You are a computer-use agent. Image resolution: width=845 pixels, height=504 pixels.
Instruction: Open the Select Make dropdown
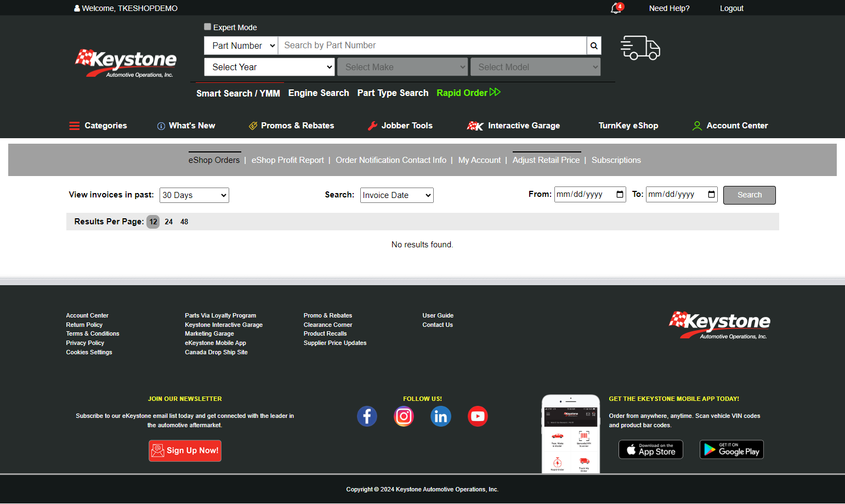402,67
